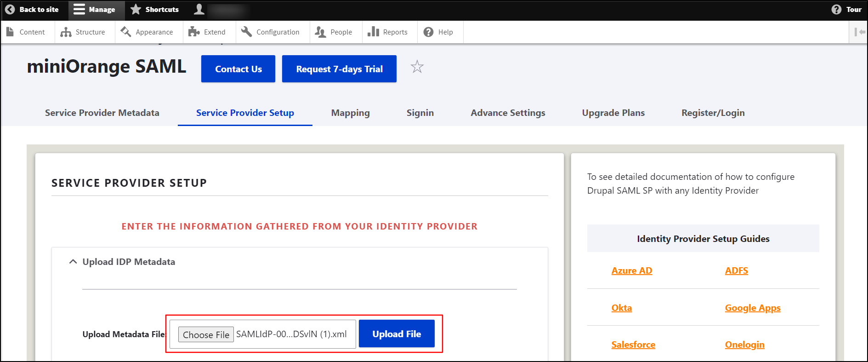The height and width of the screenshot is (362, 868).
Task: Open the Salesforce setup guide
Action: (633, 345)
